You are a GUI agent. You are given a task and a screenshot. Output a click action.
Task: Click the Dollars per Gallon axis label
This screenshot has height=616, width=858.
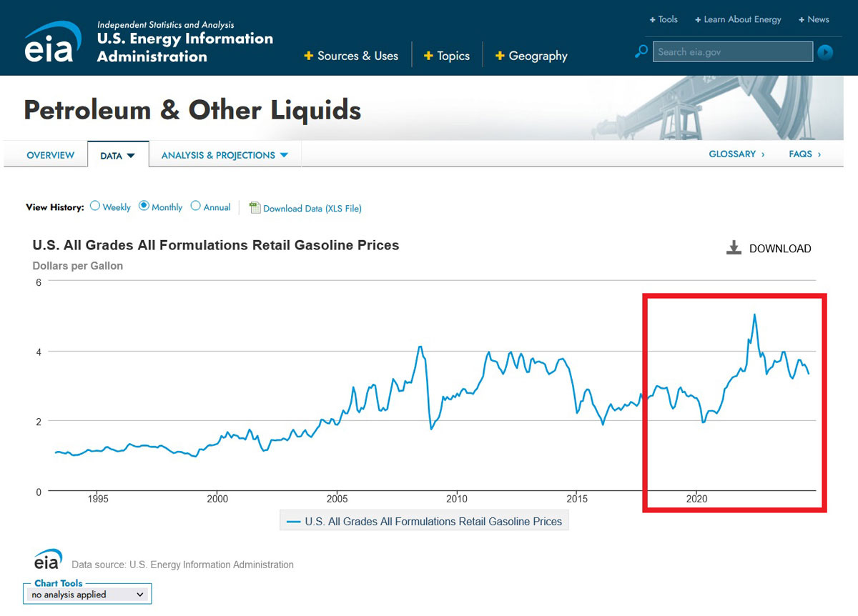[78, 266]
